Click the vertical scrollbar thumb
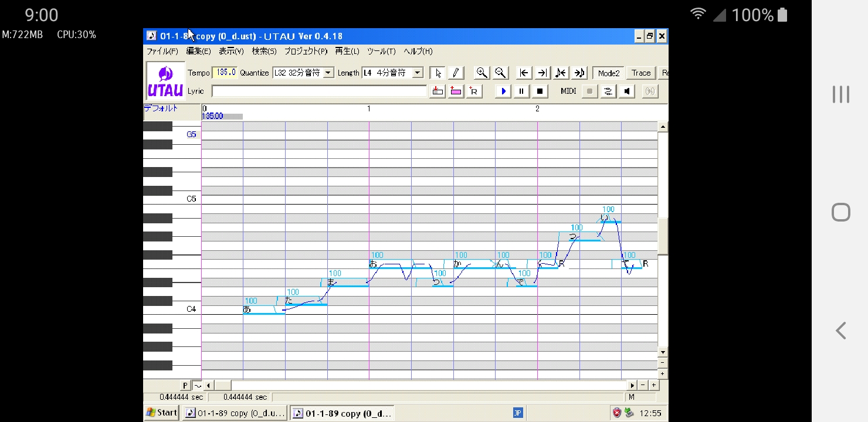 [x=663, y=237]
